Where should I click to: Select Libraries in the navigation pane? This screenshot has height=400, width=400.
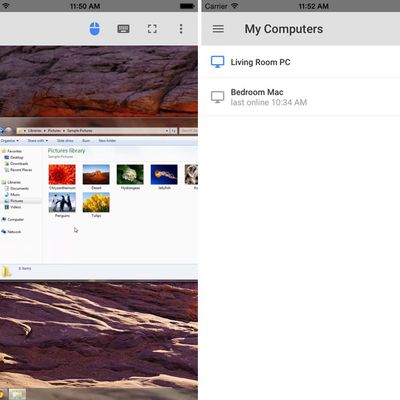[11, 182]
